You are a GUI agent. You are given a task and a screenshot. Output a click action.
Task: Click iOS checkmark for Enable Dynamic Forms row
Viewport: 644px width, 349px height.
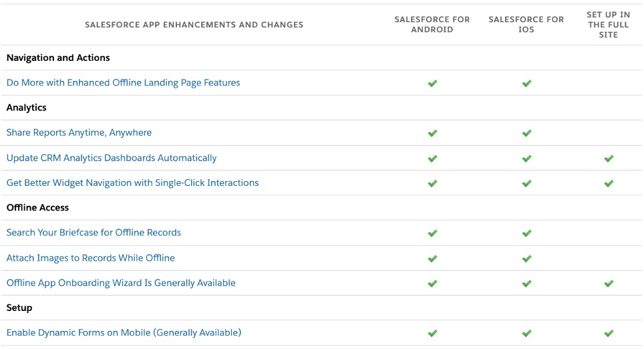527,334
